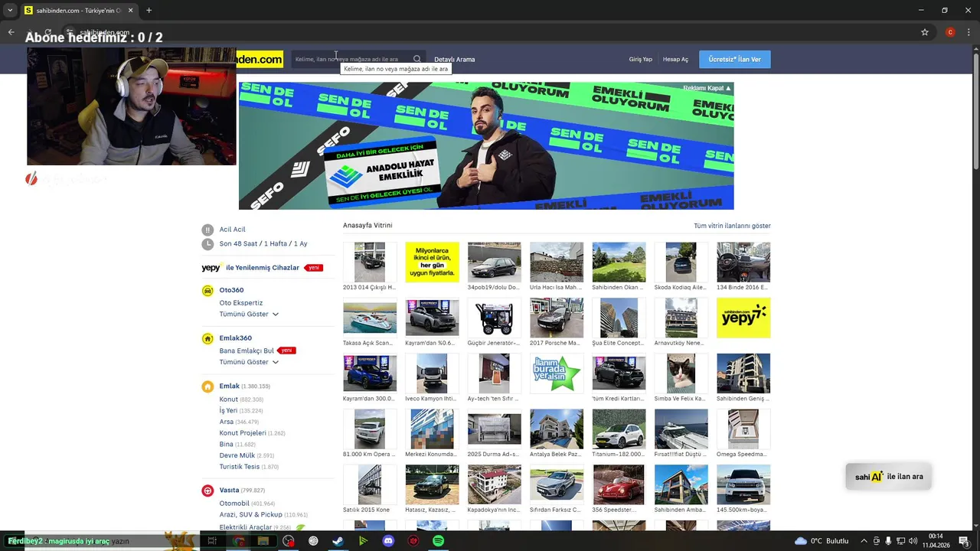Image resolution: width=980 pixels, height=551 pixels.
Task: Click the red Vasıta category icon
Action: coord(207,491)
